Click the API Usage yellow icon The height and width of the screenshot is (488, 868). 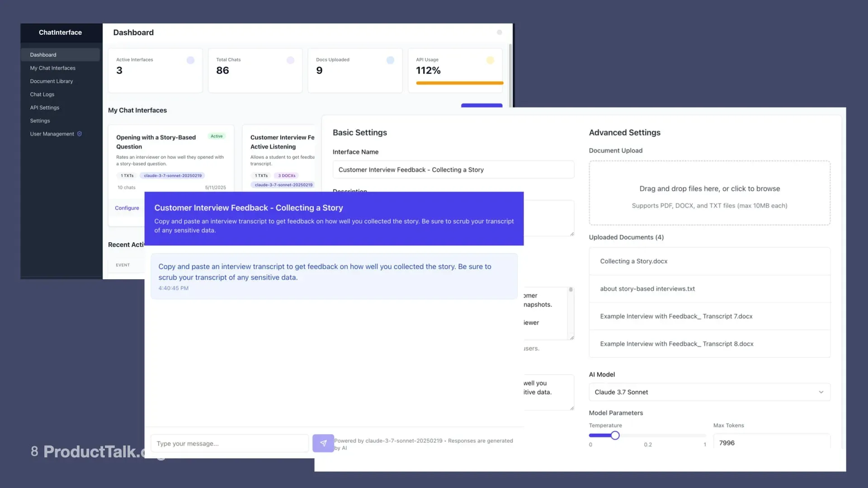(x=491, y=60)
